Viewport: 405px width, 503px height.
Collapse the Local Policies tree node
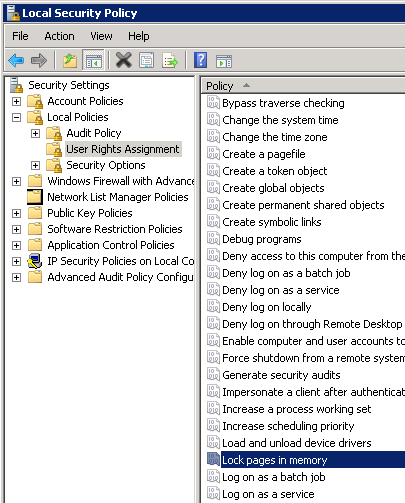[16, 117]
